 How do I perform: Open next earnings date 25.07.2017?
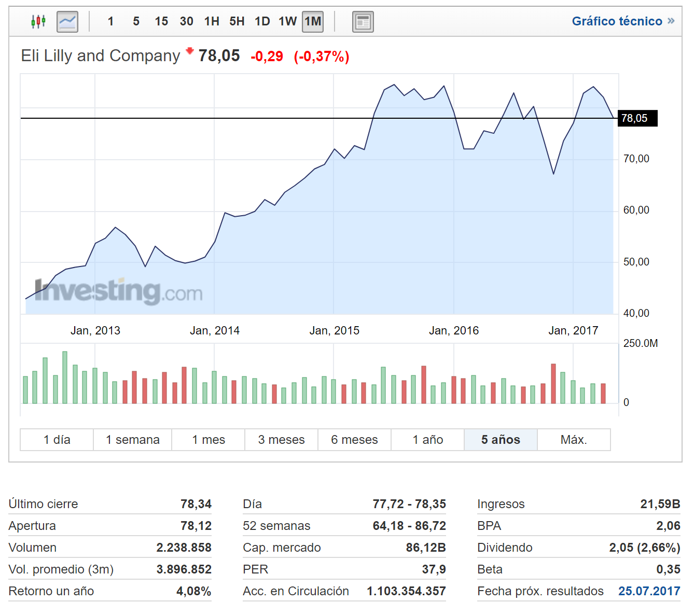click(x=649, y=591)
